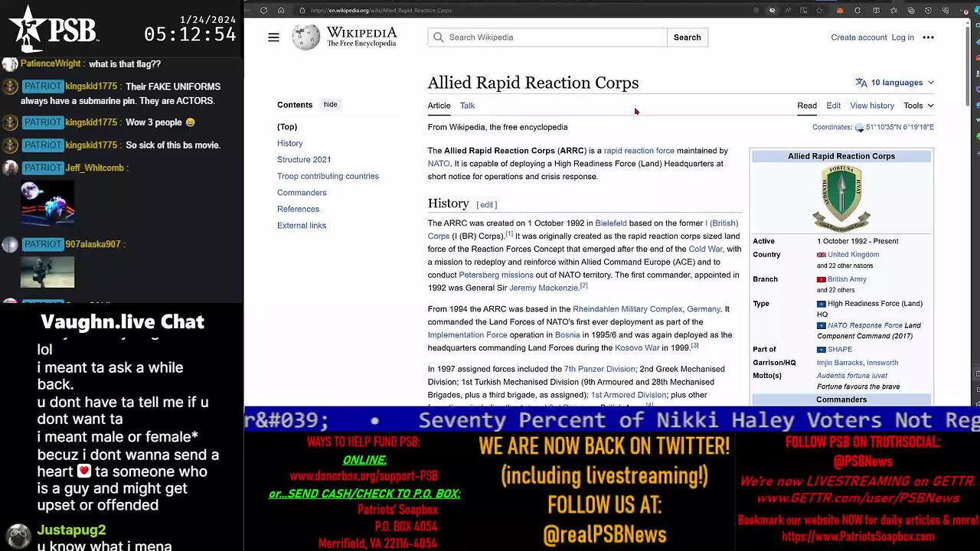Open citation footnote 2 after Jeremy Mackenzie
Screen dimensions: 980x551
(583, 285)
